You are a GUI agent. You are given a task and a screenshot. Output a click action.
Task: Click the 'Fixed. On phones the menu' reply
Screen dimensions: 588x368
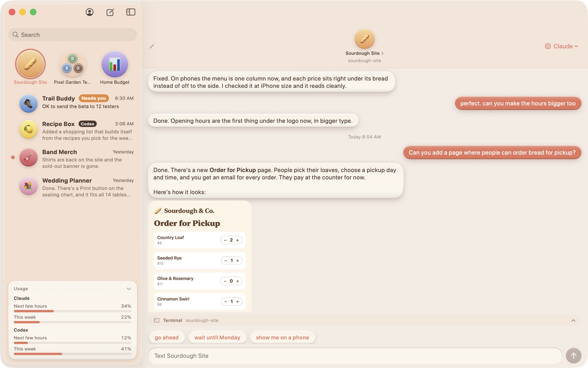[271, 82]
